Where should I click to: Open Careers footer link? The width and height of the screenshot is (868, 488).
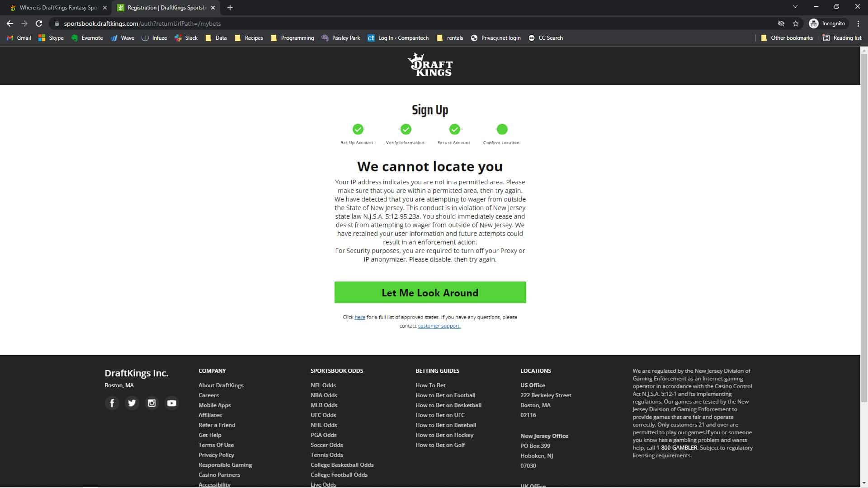(x=208, y=395)
